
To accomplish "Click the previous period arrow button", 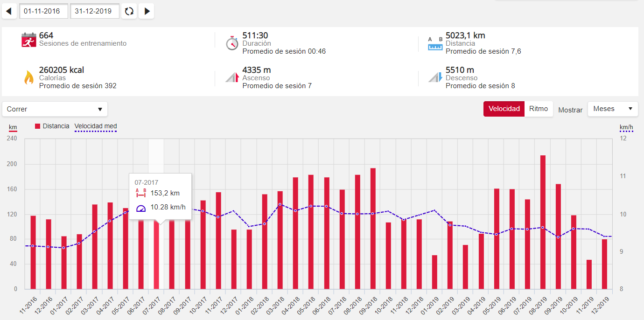I will [x=9, y=11].
